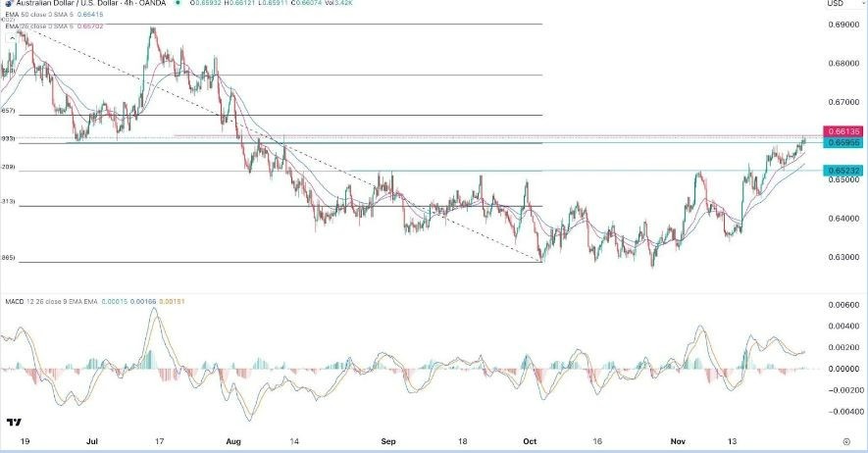868x453 pixels.
Task: Click the Aug label on time axis
Action: pyautogui.click(x=233, y=441)
